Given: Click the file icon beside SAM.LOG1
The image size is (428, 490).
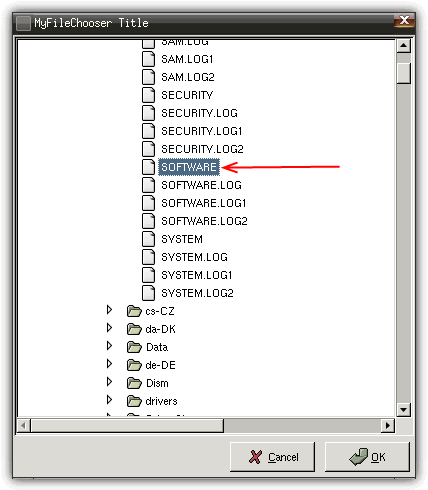Looking at the screenshot, I should coord(148,59).
